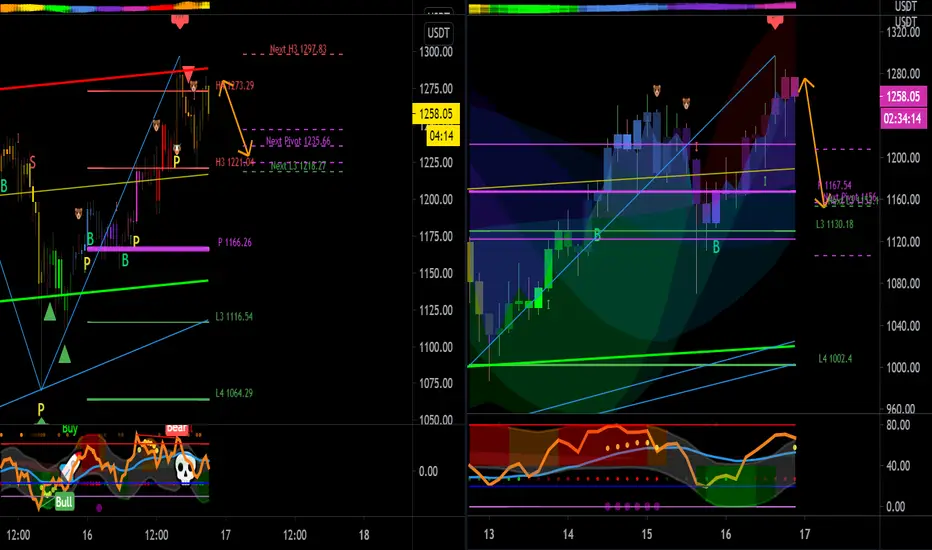The height and width of the screenshot is (550, 932).
Task: Click the Bull label in the oscillator
Action: [64, 502]
